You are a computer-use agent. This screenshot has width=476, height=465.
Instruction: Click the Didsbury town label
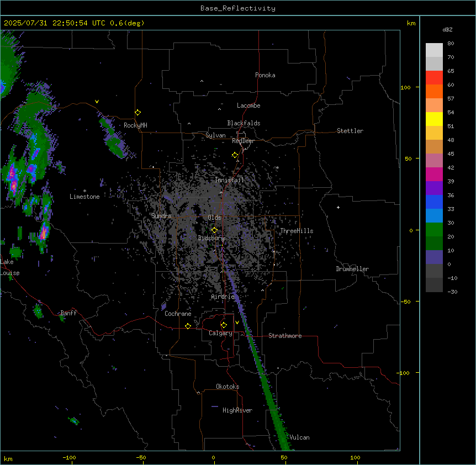pos(211,238)
